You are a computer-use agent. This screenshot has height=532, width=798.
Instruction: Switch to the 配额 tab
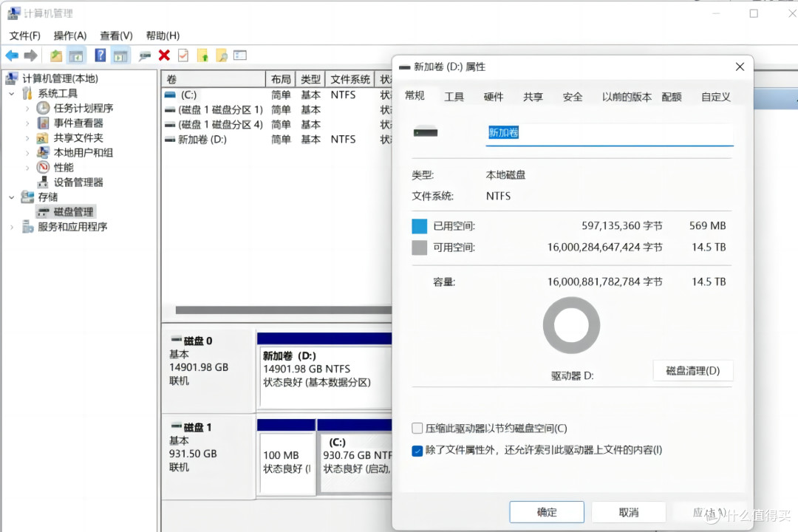coord(671,97)
